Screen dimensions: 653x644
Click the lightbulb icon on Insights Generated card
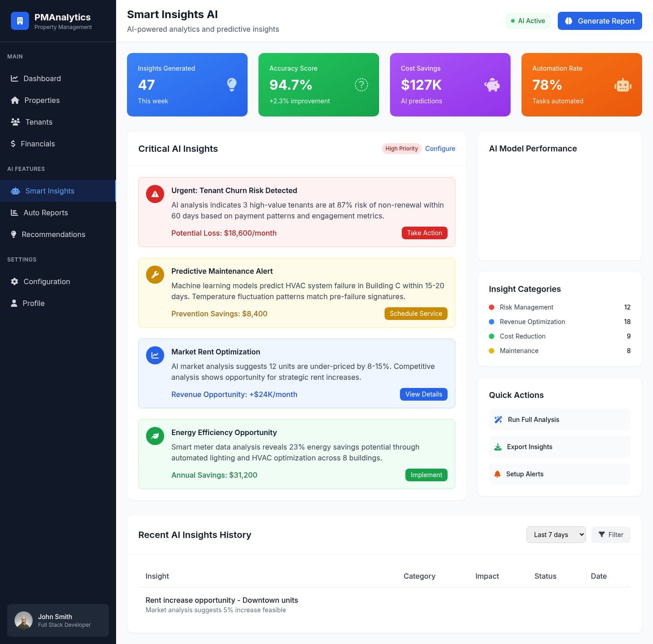(232, 85)
